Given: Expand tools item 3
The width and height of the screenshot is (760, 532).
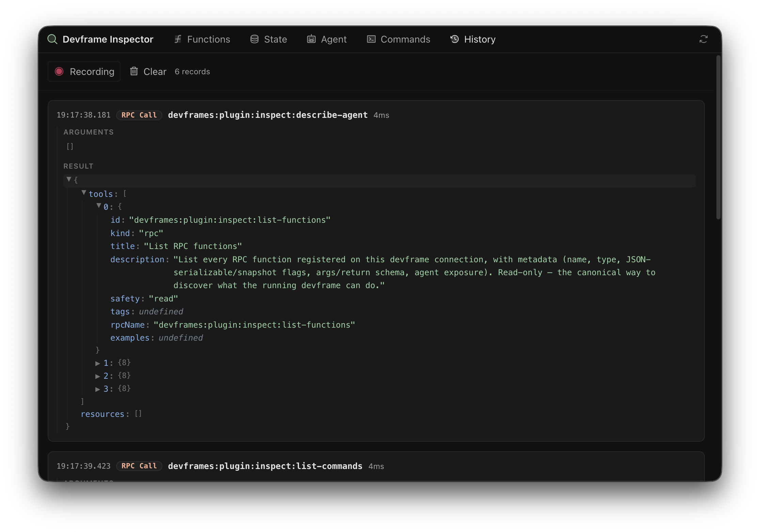Looking at the screenshot, I should click(98, 389).
